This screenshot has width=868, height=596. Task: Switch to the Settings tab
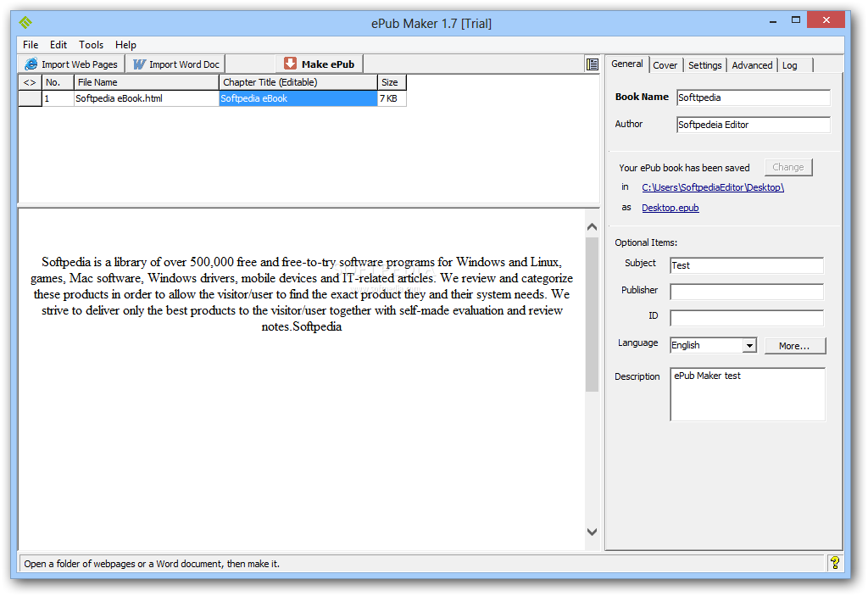(704, 65)
